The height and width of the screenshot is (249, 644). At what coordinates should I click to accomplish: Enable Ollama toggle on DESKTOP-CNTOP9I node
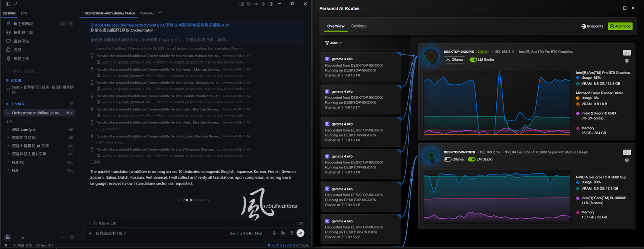click(x=447, y=159)
